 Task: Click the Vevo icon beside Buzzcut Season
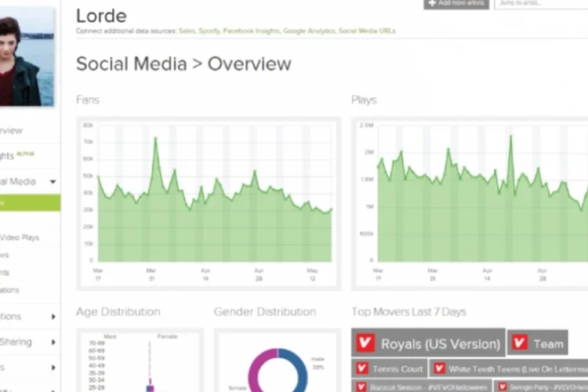pos(361,387)
